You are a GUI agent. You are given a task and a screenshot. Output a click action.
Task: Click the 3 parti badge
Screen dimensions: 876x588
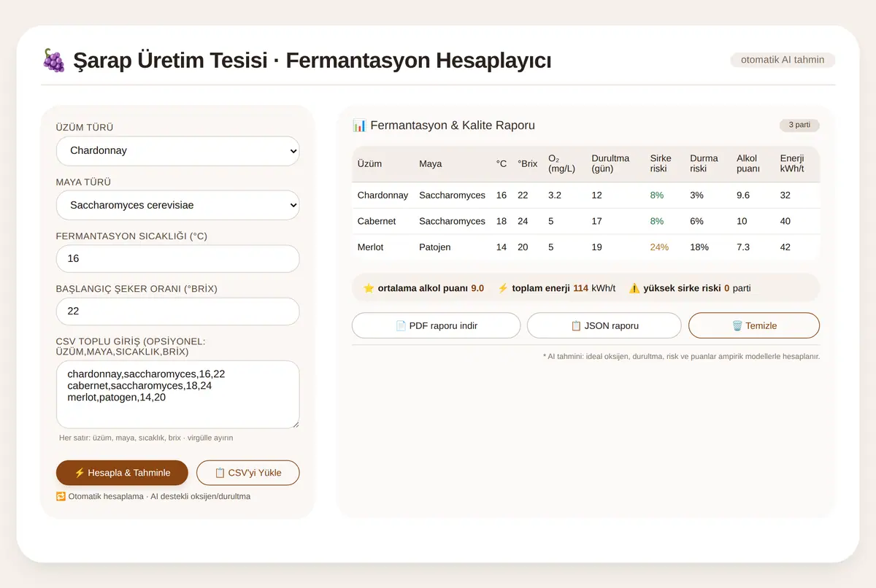point(799,125)
